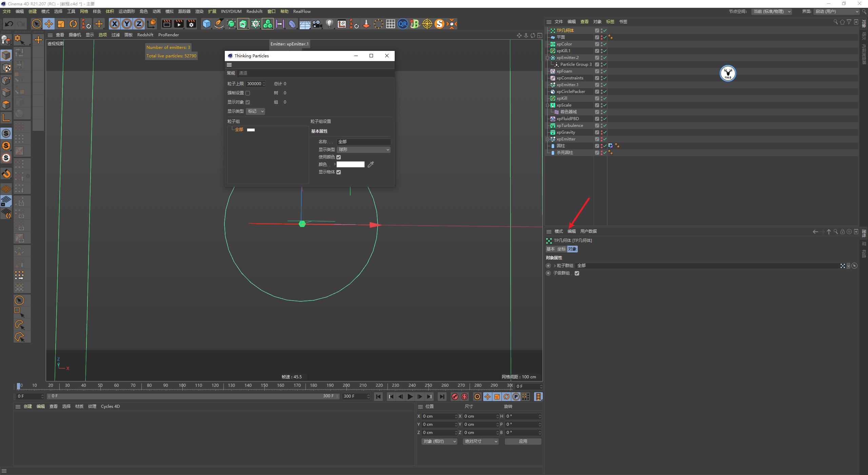This screenshot has width=868, height=475.
Task: Switch to the 通道 tab in Thinking Particles
Action: tap(243, 73)
